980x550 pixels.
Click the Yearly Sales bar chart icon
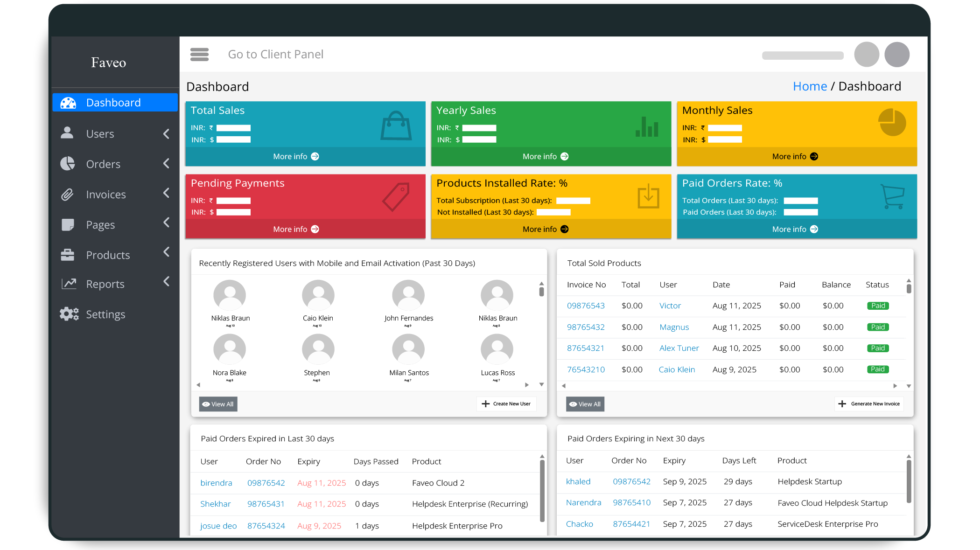click(647, 127)
